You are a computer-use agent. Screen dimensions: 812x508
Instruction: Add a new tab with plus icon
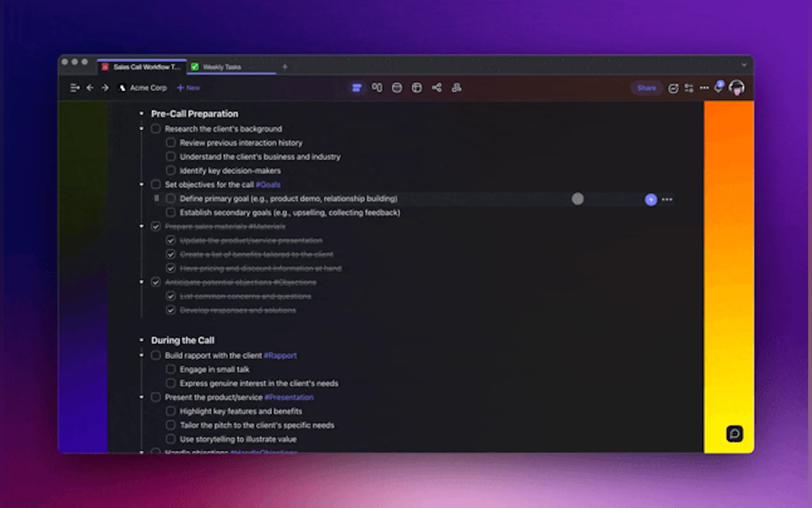pyautogui.click(x=285, y=67)
